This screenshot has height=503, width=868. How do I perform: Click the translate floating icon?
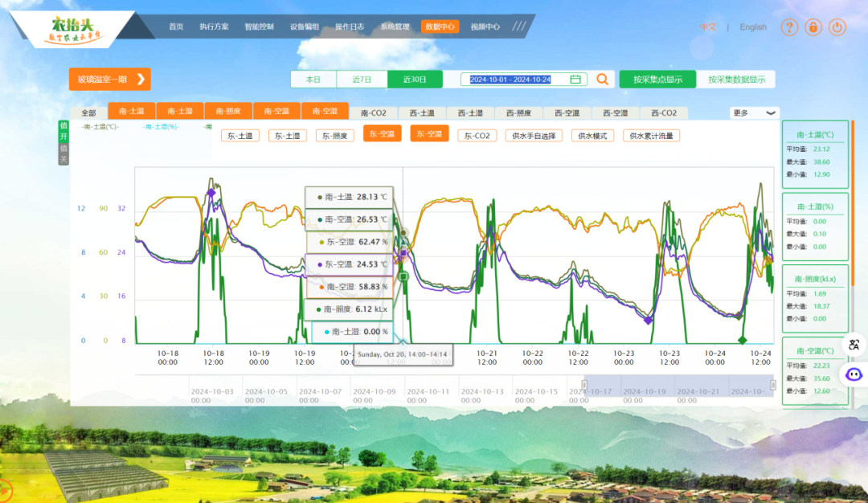click(853, 345)
